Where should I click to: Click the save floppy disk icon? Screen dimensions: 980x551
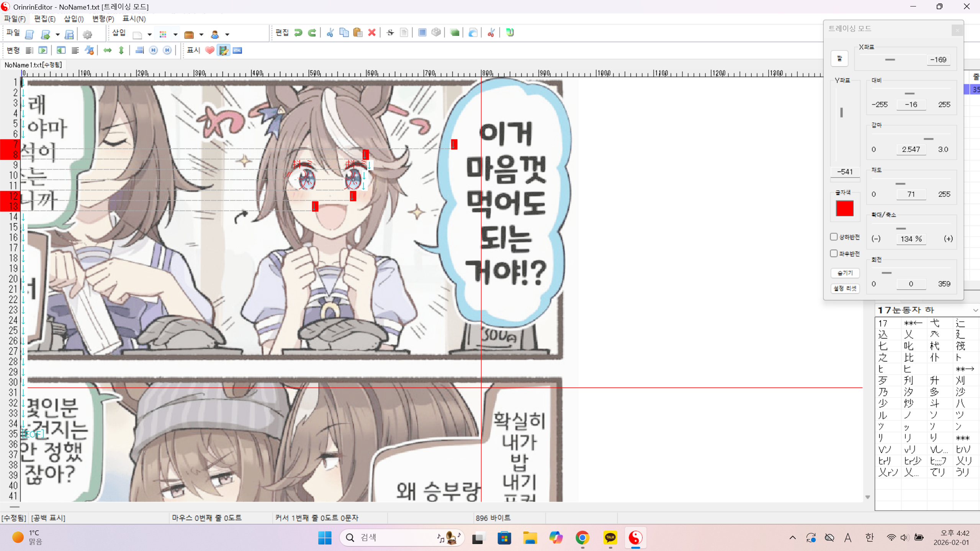click(69, 34)
